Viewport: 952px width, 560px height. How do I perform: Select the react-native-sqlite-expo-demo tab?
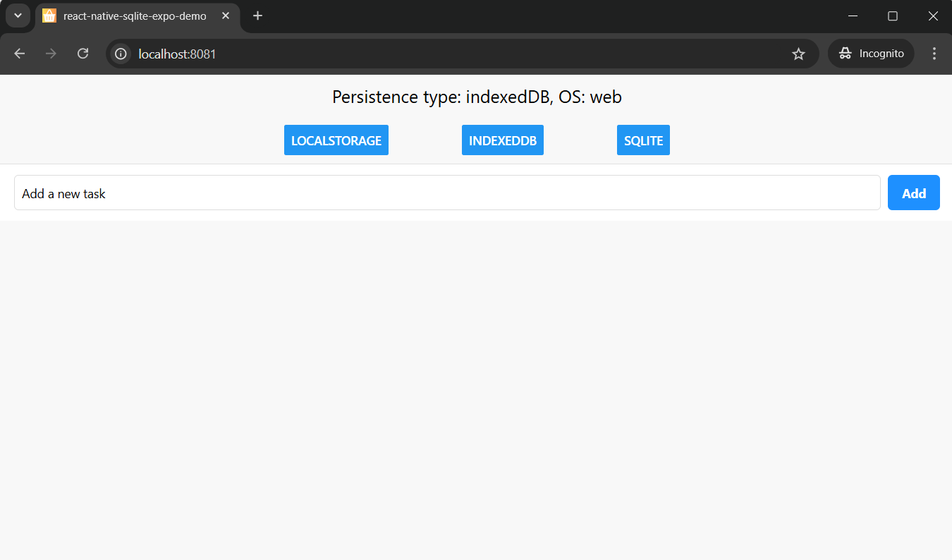[x=138, y=16]
